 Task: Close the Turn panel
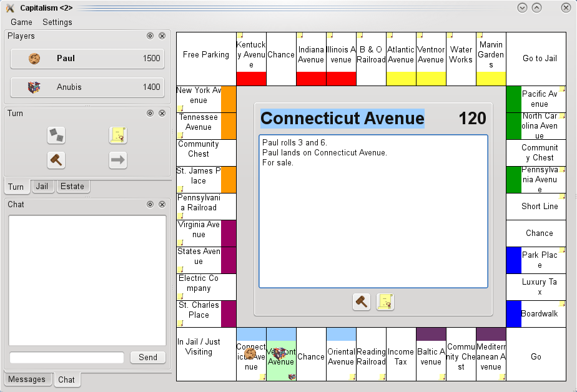[x=162, y=113]
